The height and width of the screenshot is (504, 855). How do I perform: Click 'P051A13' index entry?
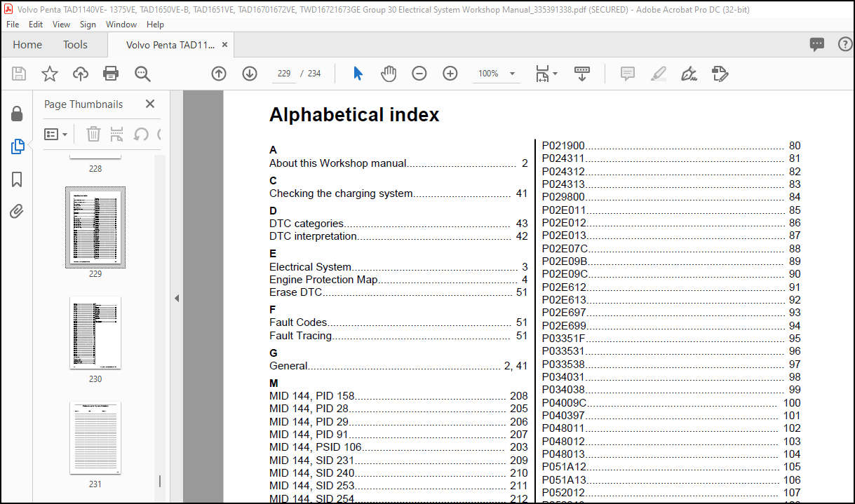pyautogui.click(x=671, y=480)
